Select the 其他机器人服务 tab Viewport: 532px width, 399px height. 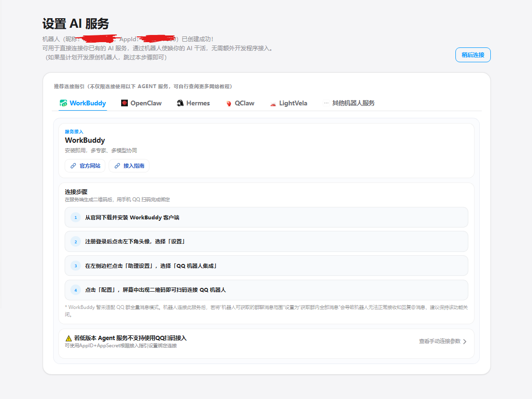349,103
